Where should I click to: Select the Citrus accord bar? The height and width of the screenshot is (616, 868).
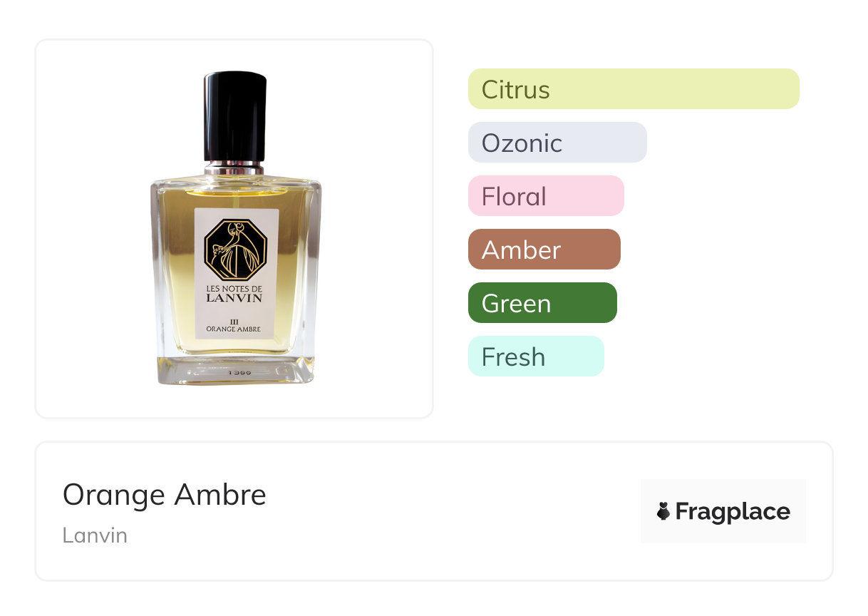point(634,89)
